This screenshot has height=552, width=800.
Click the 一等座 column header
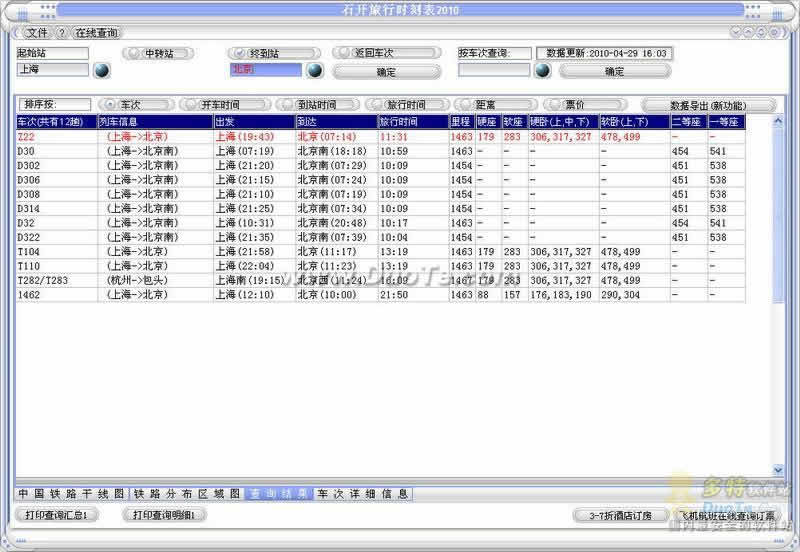coord(727,122)
